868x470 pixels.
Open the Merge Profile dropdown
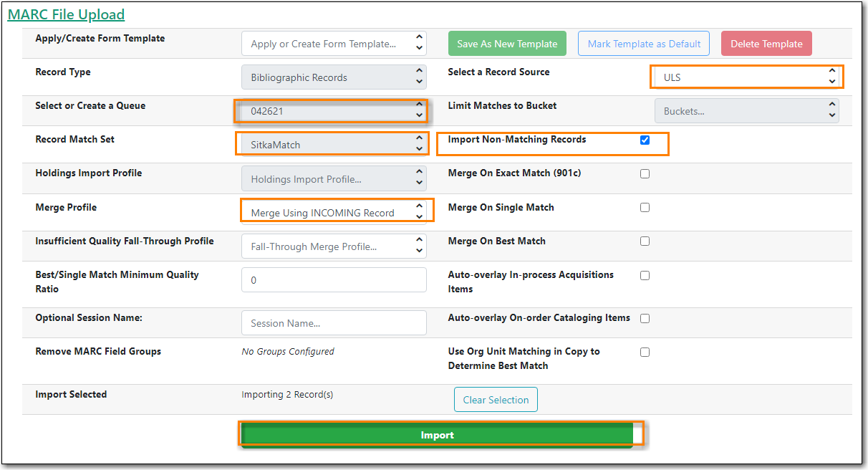(x=334, y=212)
